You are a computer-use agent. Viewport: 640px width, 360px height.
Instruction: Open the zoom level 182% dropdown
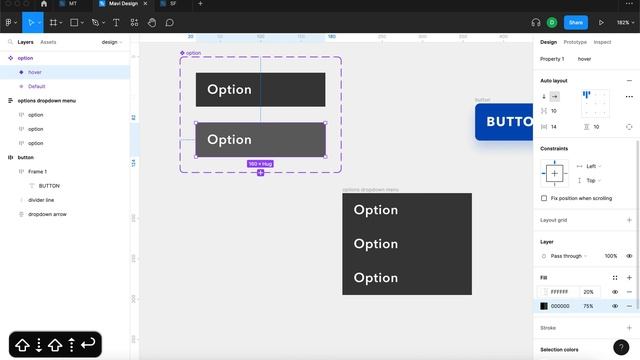coord(625,22)
